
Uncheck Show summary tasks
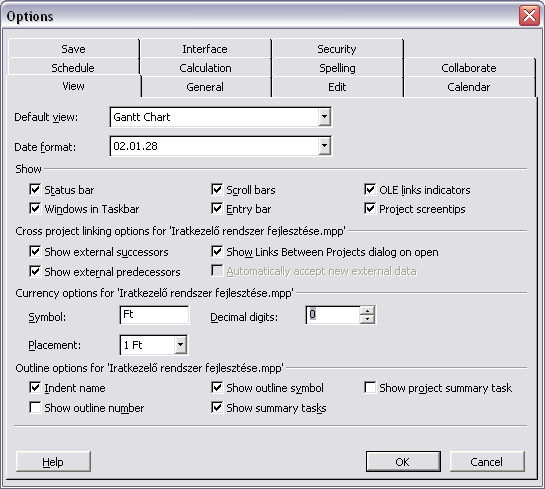click(x=217, y=407)
